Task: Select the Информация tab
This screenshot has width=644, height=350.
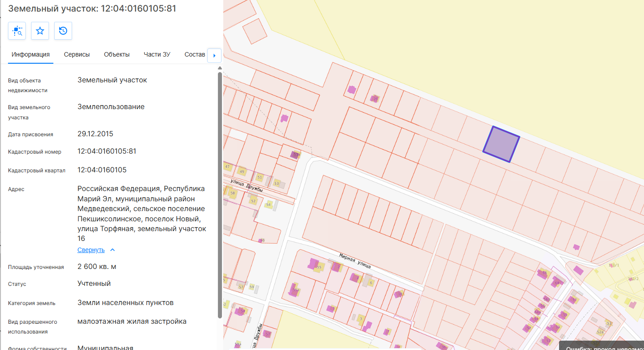Action: click(31, 54)
